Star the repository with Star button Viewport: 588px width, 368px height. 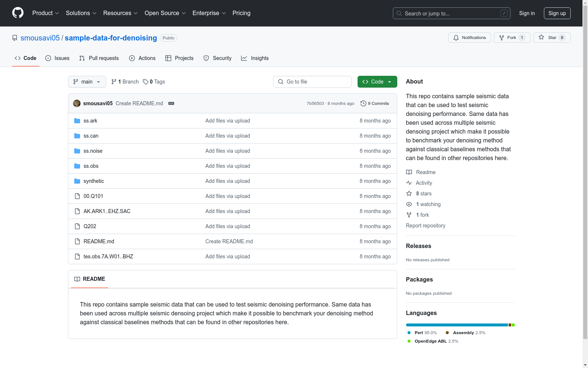(552, 38)
